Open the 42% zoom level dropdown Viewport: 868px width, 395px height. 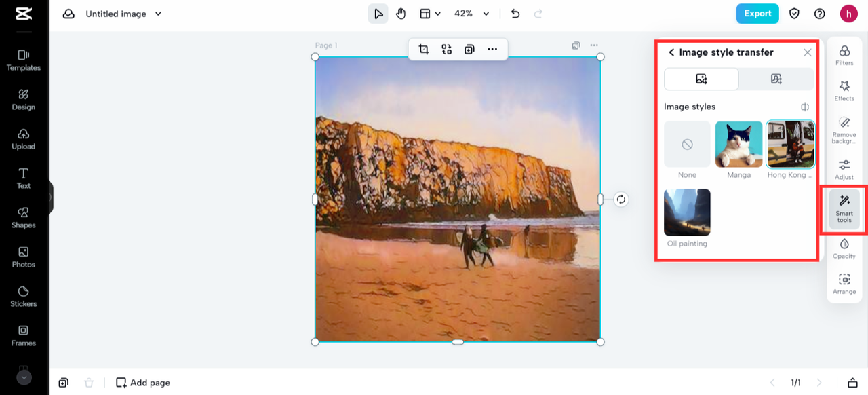coord(472,14)
